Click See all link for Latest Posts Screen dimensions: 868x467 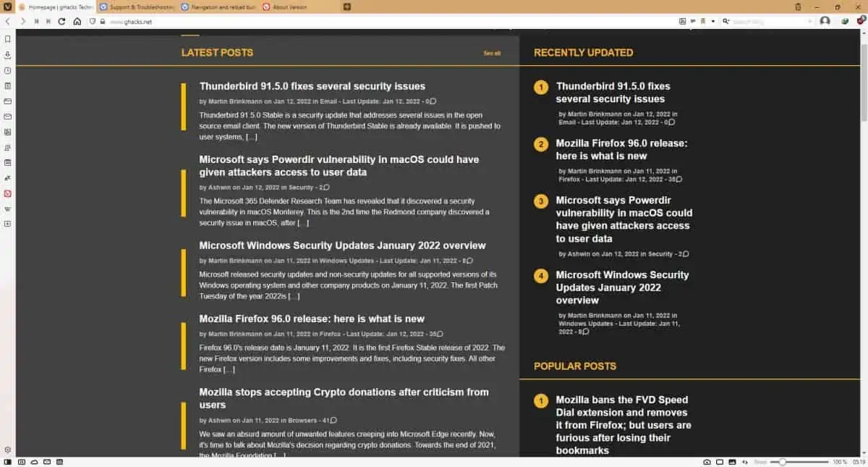(492, 54)
